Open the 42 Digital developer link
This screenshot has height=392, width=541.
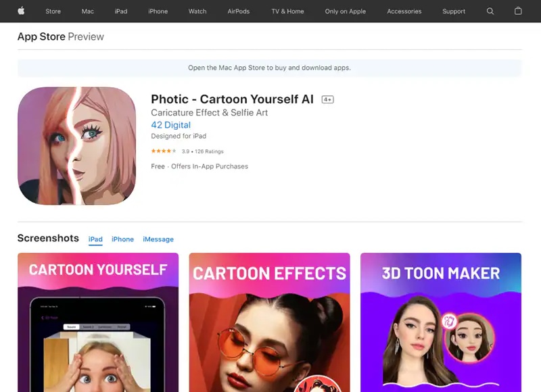point(171,125)
